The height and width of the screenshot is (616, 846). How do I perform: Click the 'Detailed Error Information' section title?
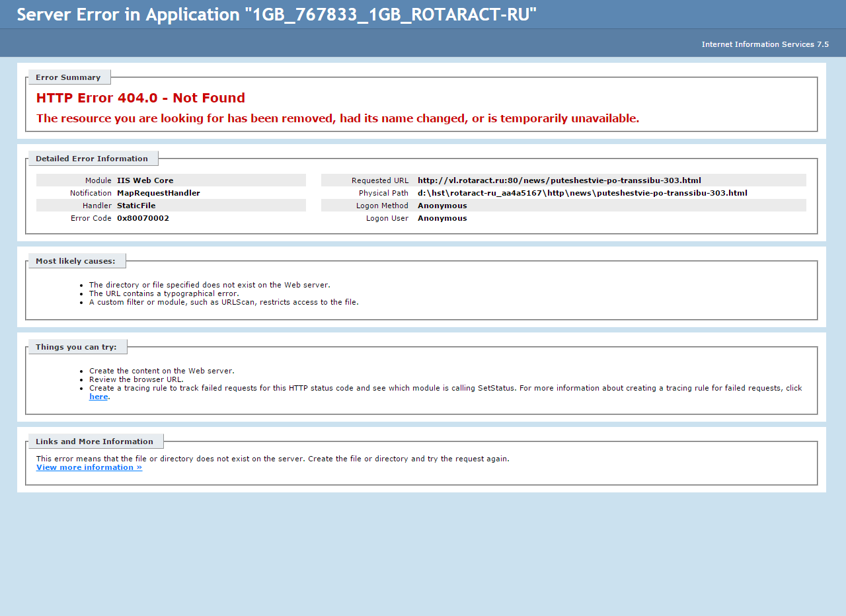pos(92,159)
